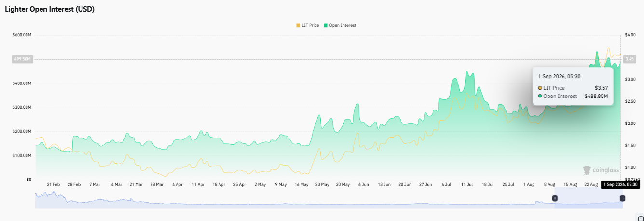Click the 25 Apr date on x-axis
Image resolution: width=644 pixels, height=221 pixels.
(239, 184)
